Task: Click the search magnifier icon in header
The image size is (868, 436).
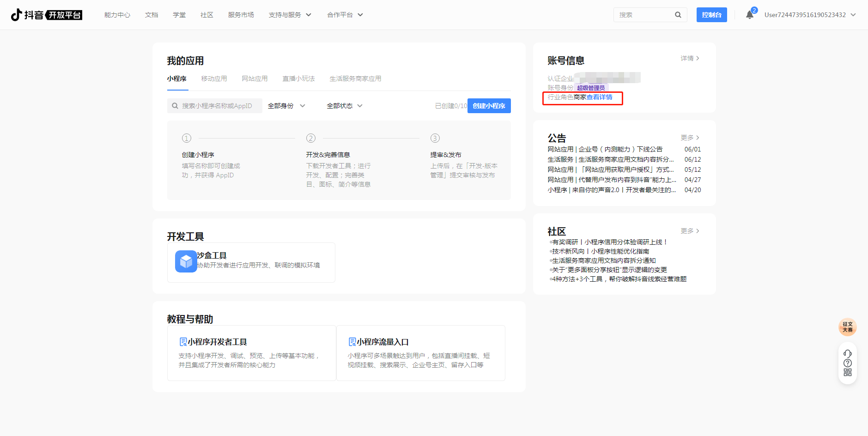Action: [x=678, y=15]
